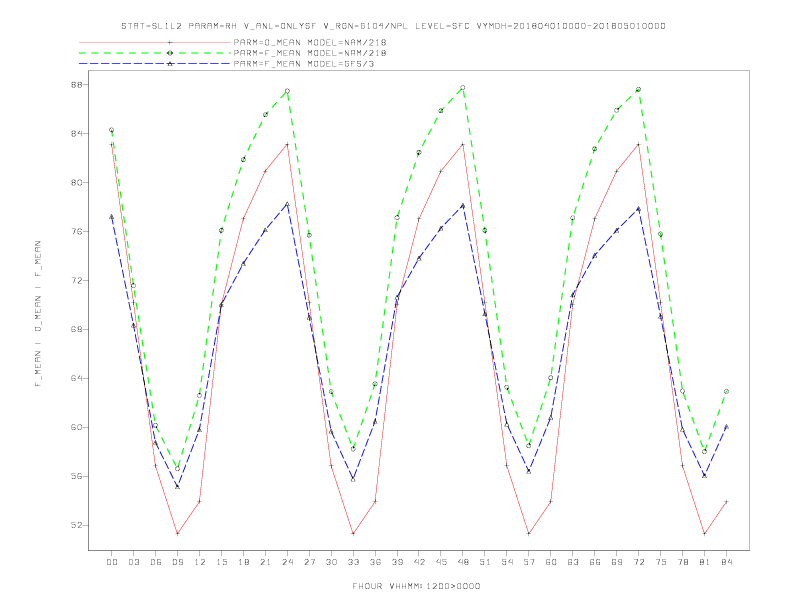The image size is (792, 612).
Task: Click the red solid line sample in legend
Action: (155, 42)
